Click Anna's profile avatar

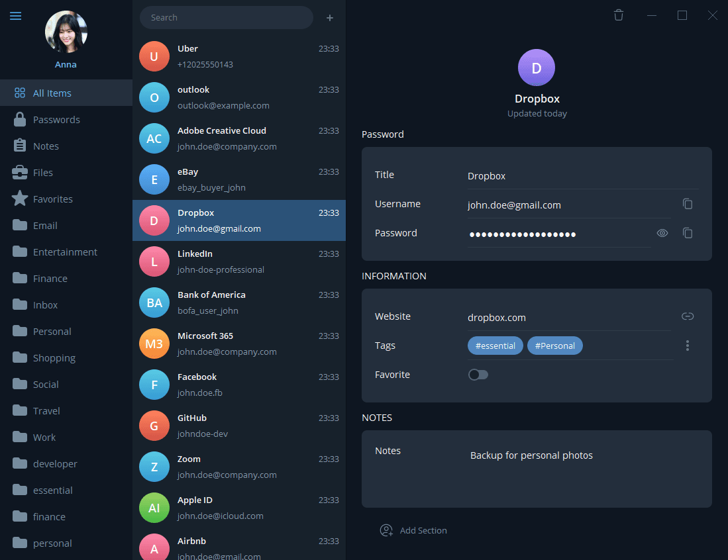pos(66,32)
